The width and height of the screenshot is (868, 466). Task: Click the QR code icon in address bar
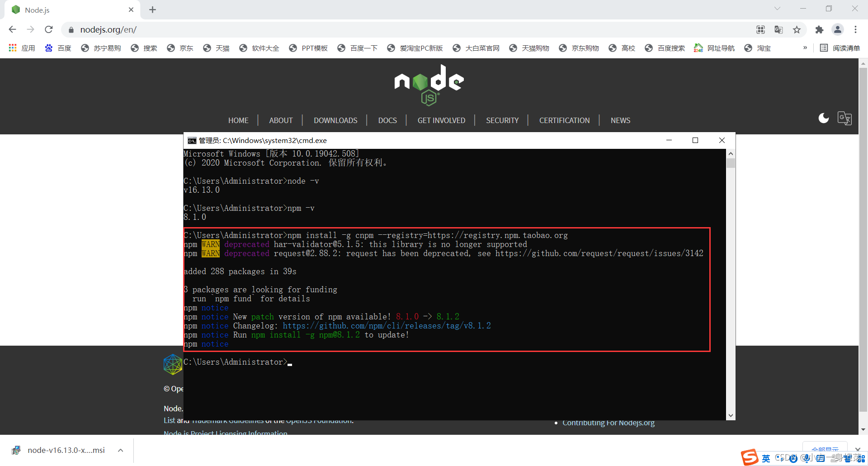[x=760, y=29]
